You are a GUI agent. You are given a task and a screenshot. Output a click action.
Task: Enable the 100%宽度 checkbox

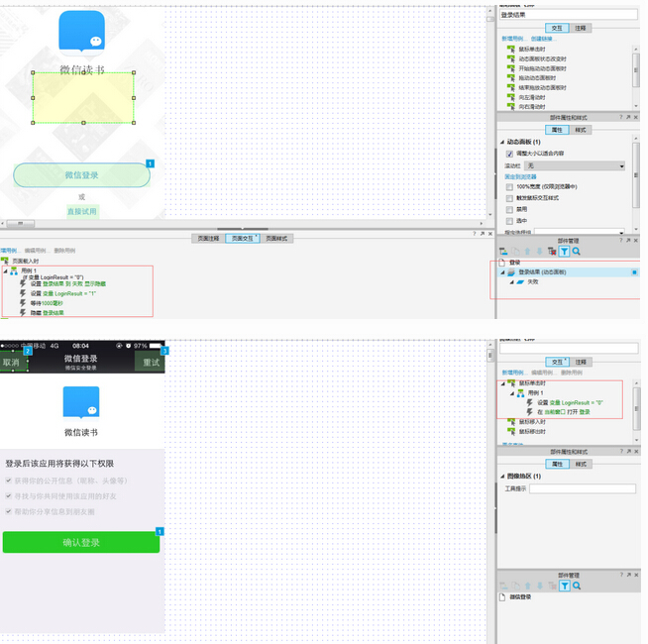(509, 186)
